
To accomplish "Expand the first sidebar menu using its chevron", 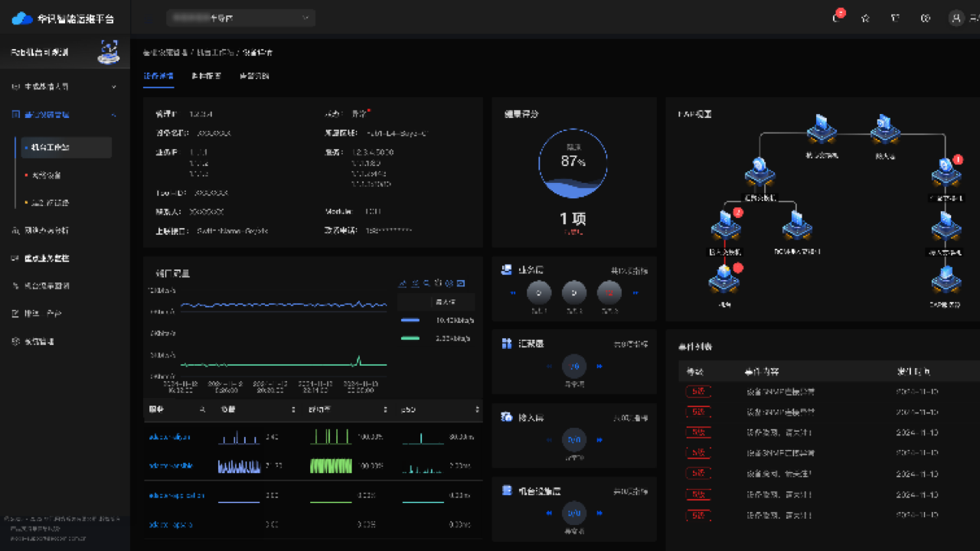I will [114, 87].
